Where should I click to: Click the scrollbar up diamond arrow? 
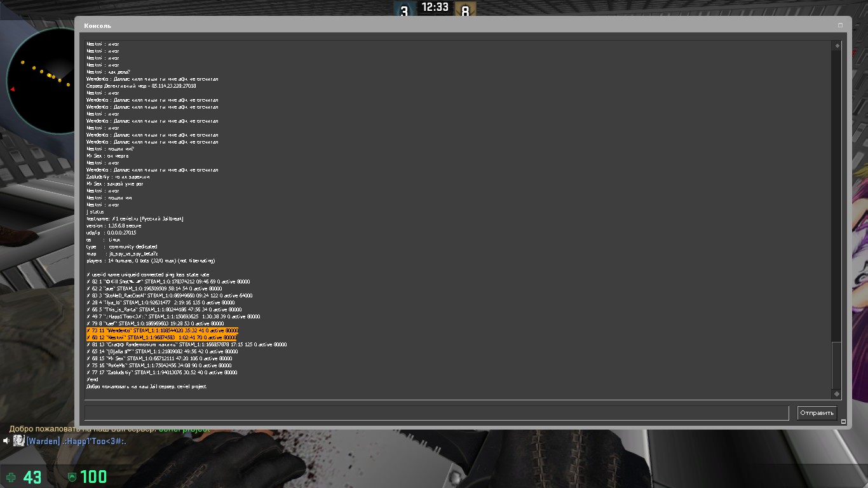[x=837, y=46]
